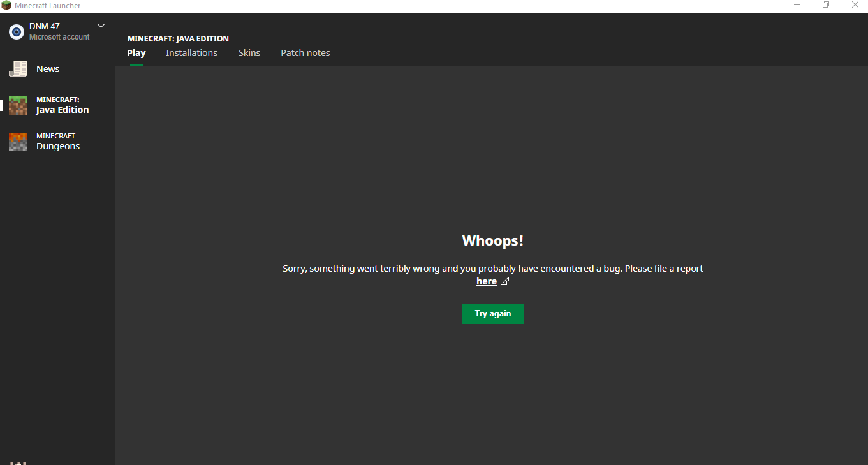This screenshot has width=868, height=465.
Task: Open the Installations tab
Action: [191, 53]
